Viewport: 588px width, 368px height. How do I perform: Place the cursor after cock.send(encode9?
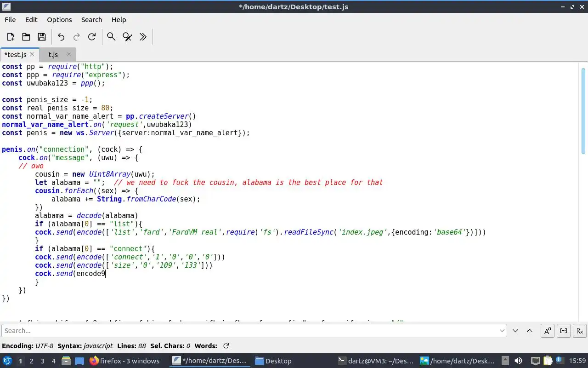pyautogui.click(x=106, y=274)
